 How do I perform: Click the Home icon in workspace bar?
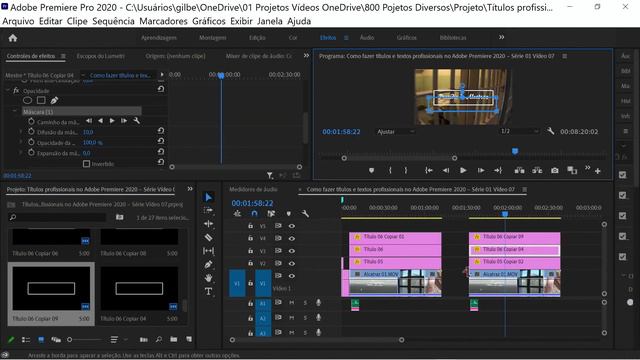[x=13, y=38]
